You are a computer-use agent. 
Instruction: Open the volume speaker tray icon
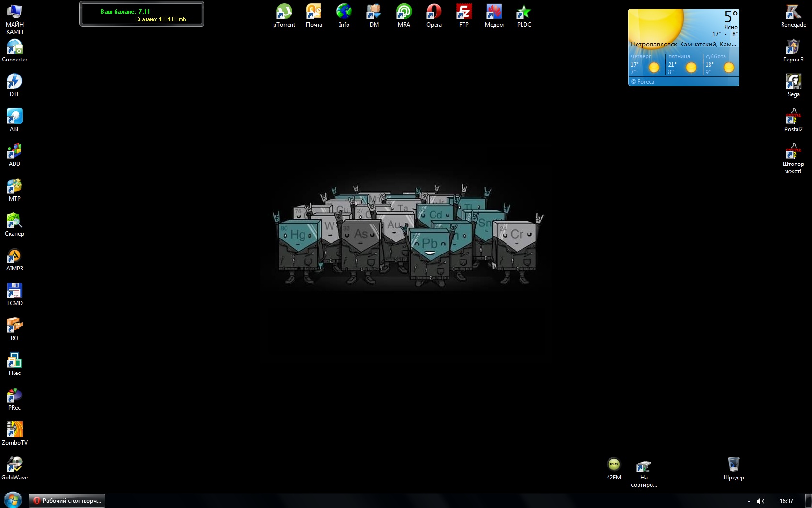pyautogui.click(x=761, y=501)
